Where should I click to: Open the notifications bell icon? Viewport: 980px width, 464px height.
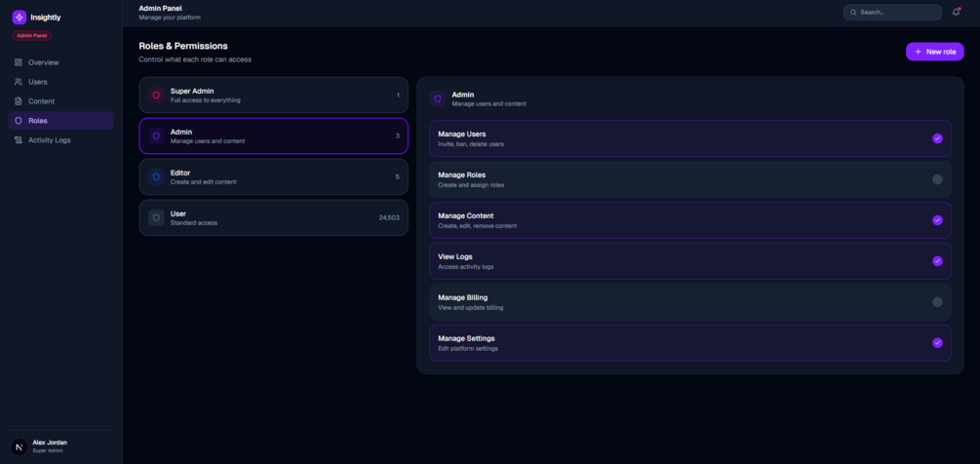pos(956,12)
